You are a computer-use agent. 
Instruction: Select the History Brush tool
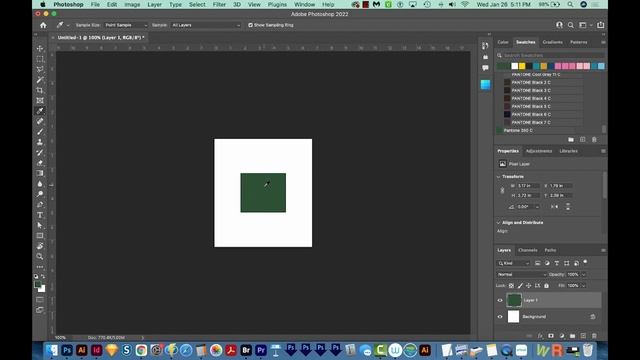(40, 153)
